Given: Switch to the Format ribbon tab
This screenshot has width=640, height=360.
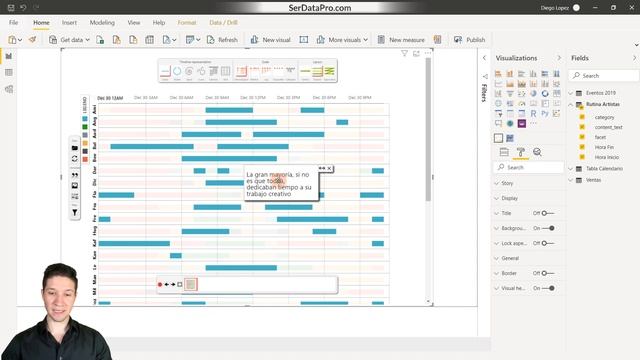Looking at the screenshot, I should pyautogui.click(x=187, y=22).
